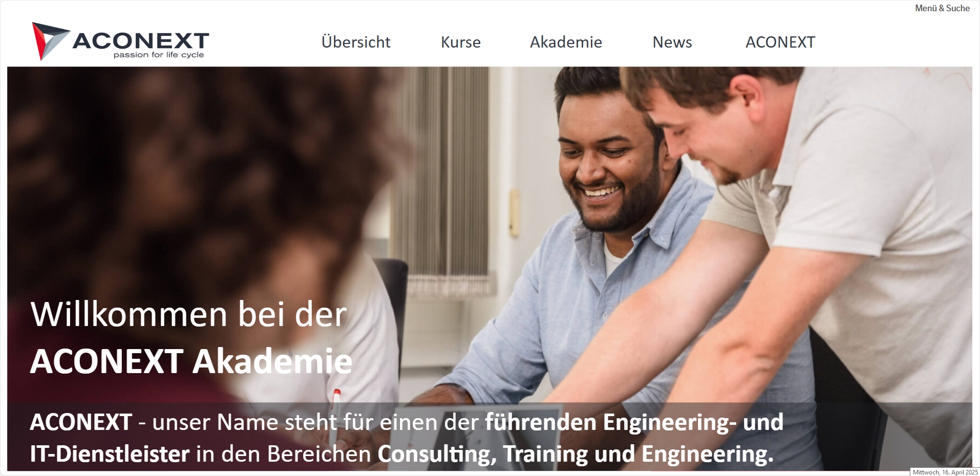Click the ACONEXT wordmark in the header logo

(141, 41)
